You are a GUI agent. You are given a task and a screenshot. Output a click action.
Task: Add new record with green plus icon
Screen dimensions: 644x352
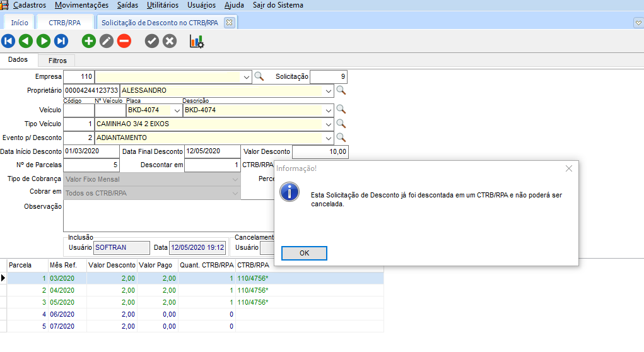[x=89, y=41]
